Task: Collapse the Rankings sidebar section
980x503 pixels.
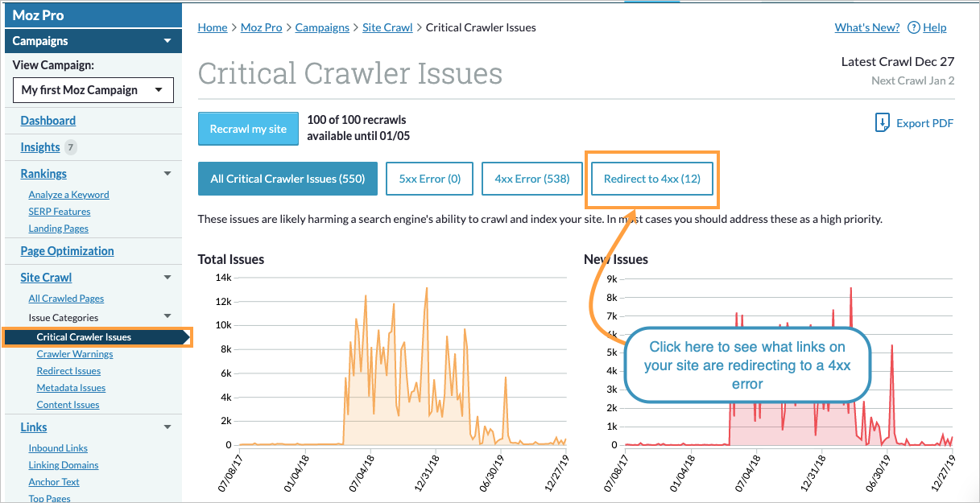Action: pyautogui.click(x=167, y=173)
